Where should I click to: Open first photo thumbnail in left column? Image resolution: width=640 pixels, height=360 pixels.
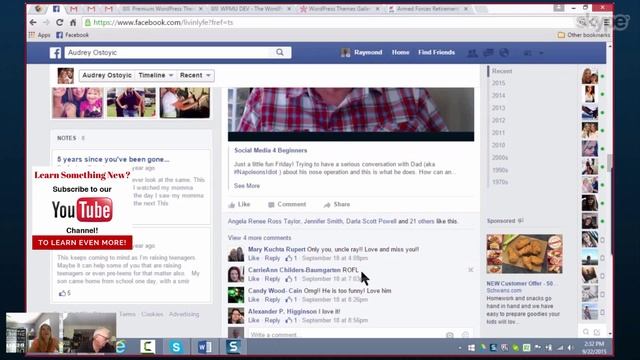click(77, 103)
